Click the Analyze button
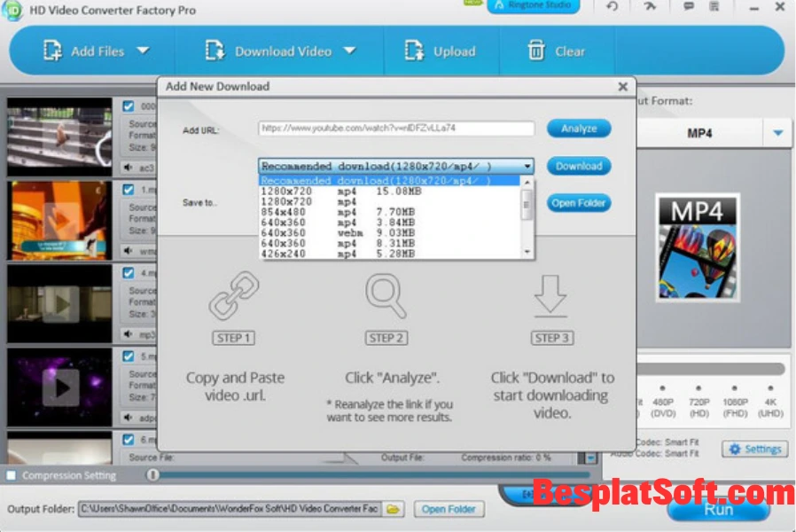Image resolution: width=796 pixels, height=532 pixels. 579,128
